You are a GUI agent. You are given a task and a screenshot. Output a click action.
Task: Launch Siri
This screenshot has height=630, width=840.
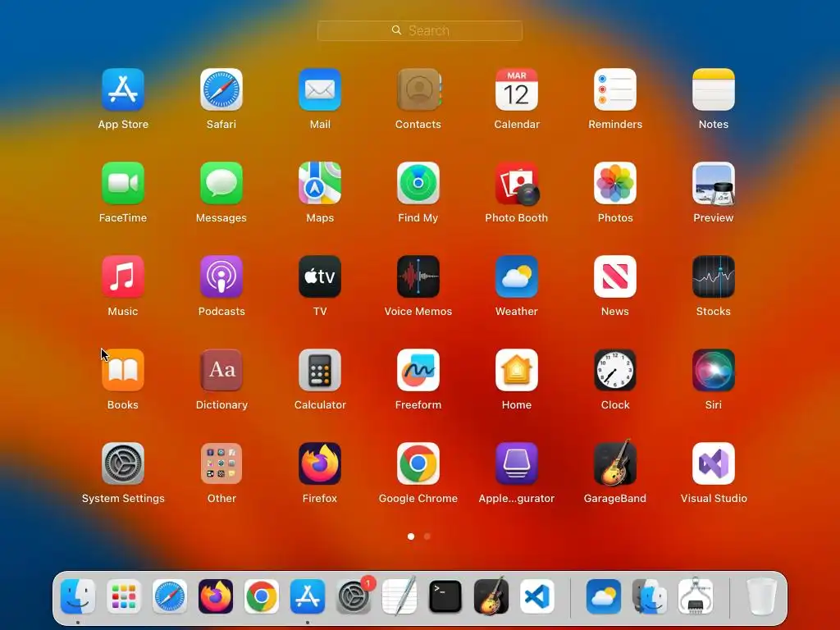[x=714, y=370]
